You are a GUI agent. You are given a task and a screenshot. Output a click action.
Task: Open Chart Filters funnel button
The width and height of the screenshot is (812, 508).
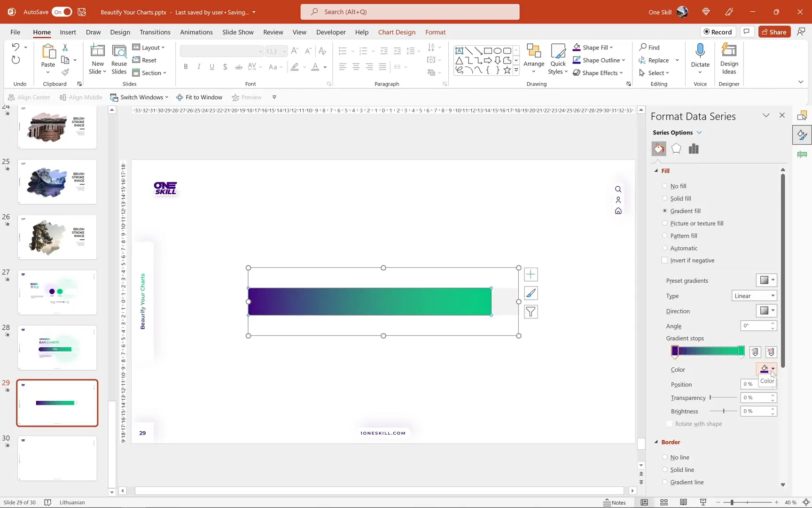(531, 312)
